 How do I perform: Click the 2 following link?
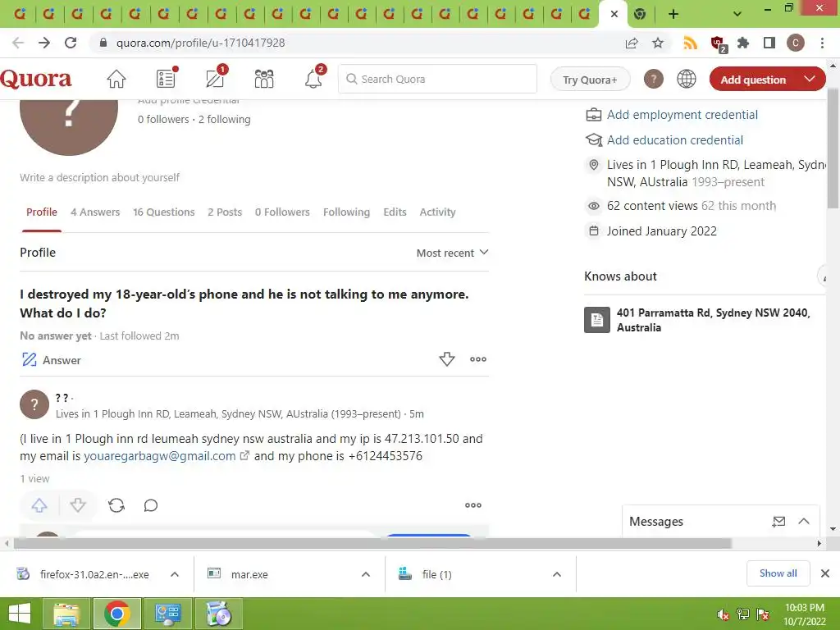[x=225, y=119]
